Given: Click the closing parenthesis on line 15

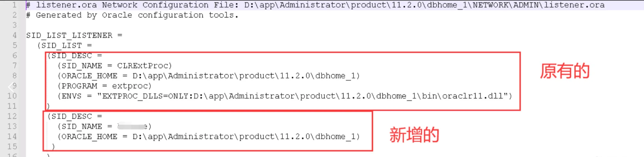Looking at the screenshot, I should [x=53, y=147].
